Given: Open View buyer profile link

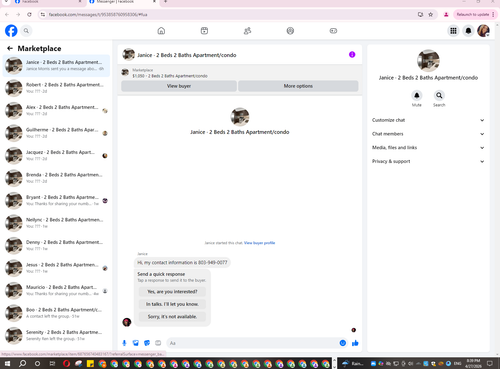Looking at the screenshot, I should pos(259,243).
